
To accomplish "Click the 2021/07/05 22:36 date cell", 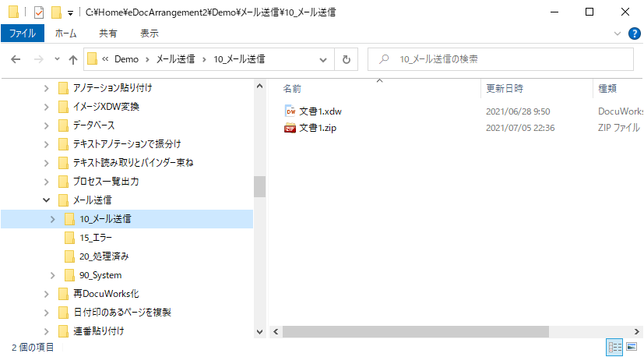I will [520, 128].
